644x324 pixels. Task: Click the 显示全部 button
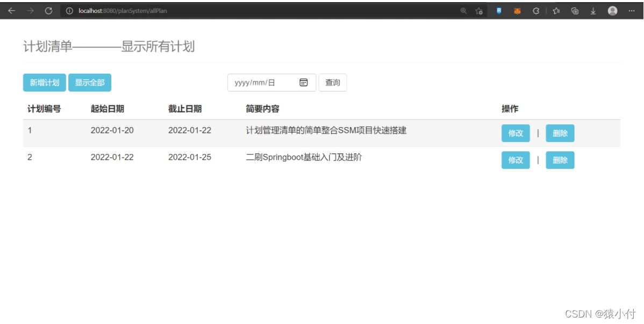point(90,83)
